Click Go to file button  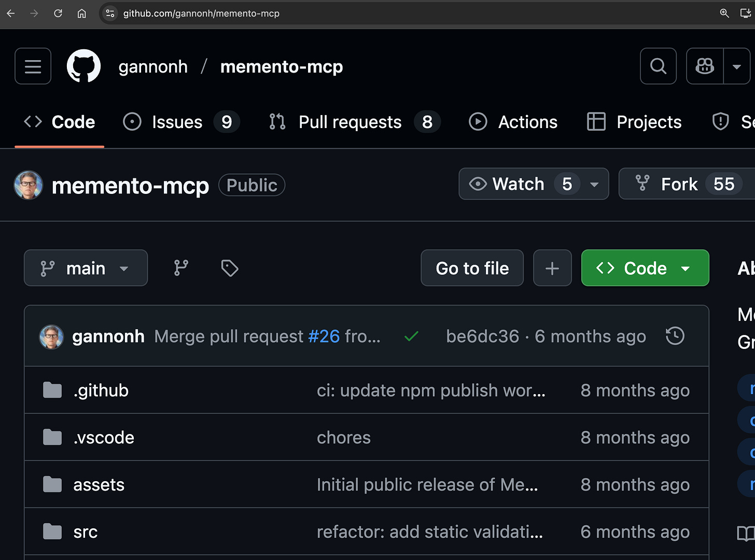(472, 268)
